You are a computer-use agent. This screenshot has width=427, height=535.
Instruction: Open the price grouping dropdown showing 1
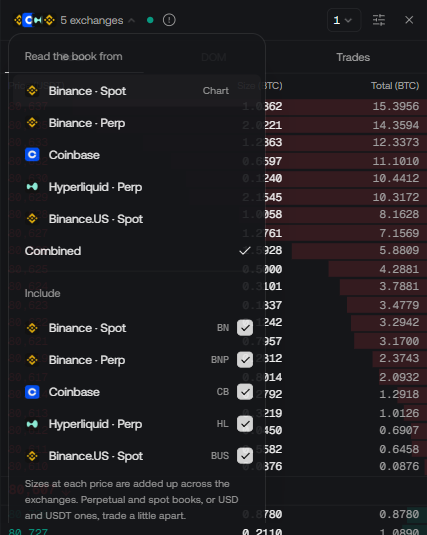coord(344,20)
